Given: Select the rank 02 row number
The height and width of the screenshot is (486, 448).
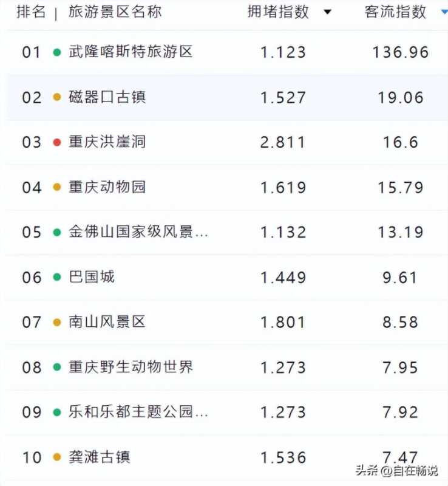Looking at the screenshot, I should click(x=32, y=97).
